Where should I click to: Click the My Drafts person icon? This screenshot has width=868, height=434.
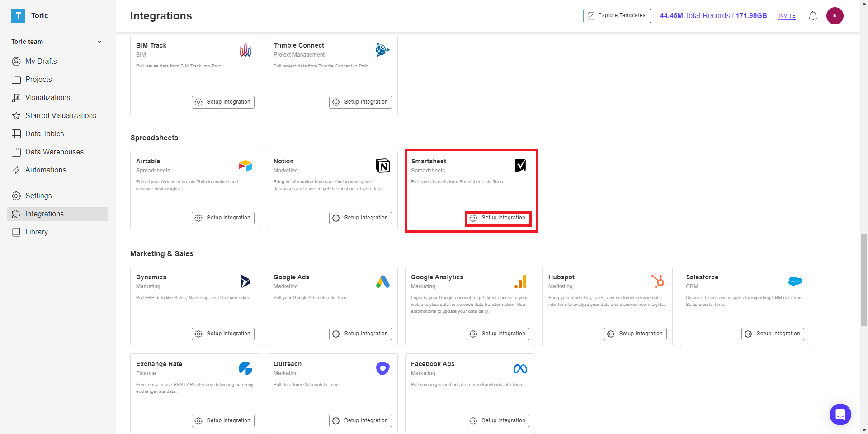click(16, 62)
